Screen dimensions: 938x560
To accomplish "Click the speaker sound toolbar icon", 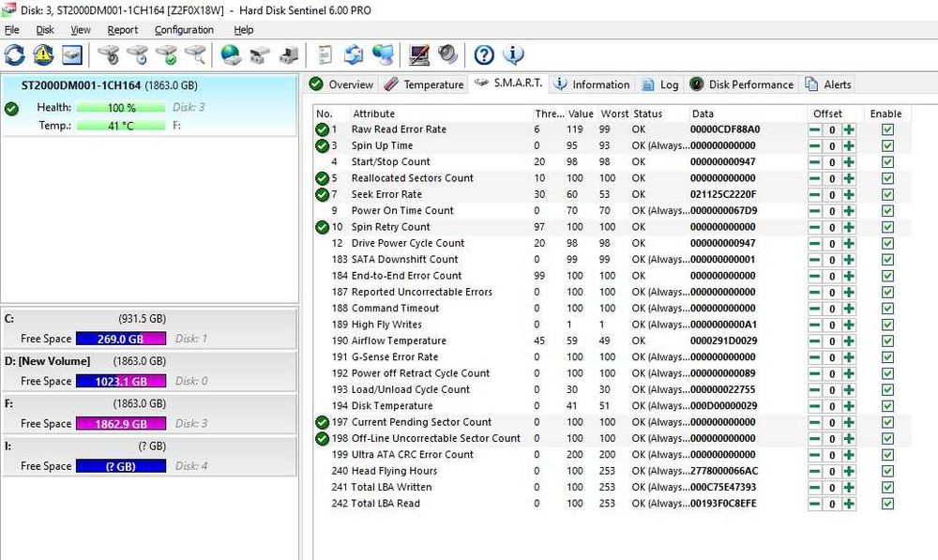I will [x=447, y=55].
